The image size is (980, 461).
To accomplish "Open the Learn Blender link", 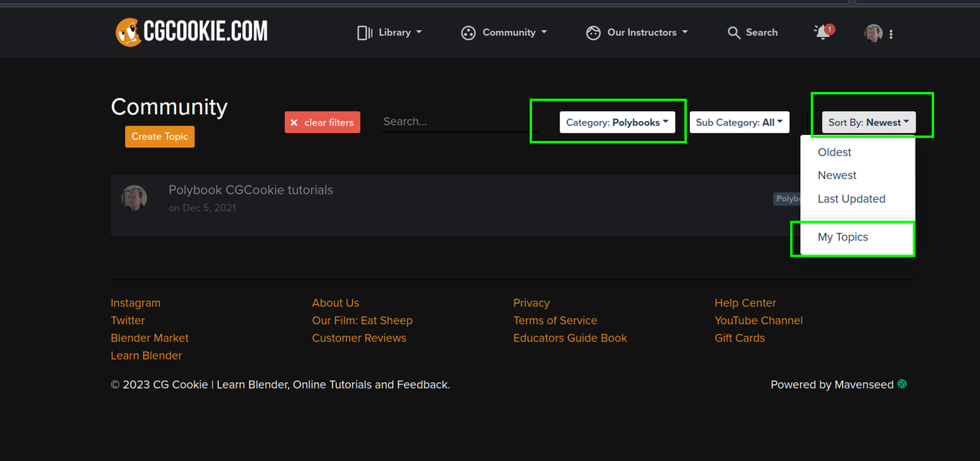I will [146, 355].
